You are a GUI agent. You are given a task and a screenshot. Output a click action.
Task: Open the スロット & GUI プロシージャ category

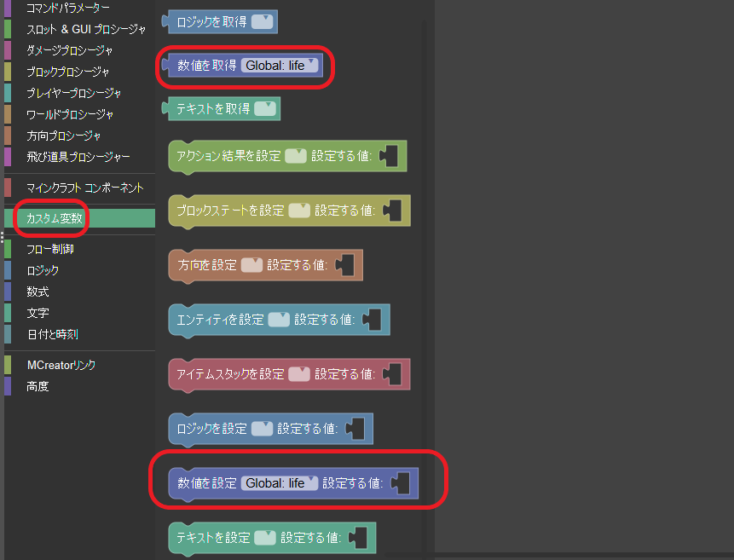click(86, 30)
